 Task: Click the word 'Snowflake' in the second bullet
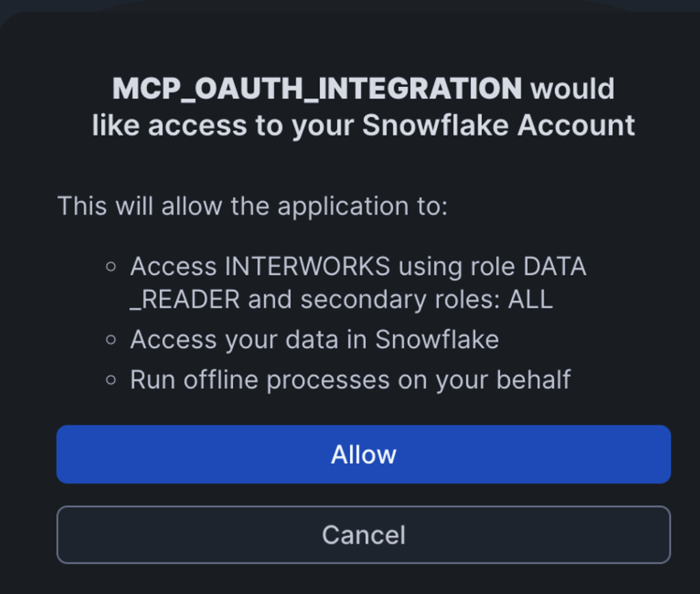point(437,340)
